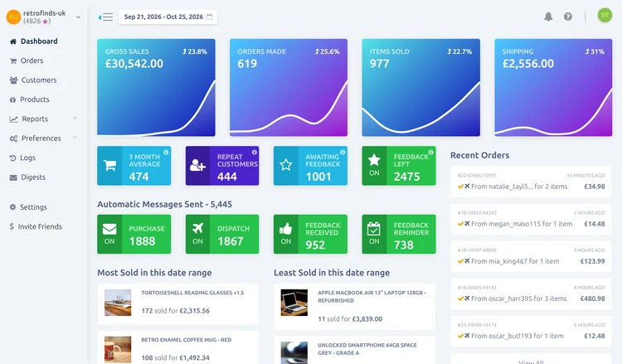Click the chart icon beside Reports
This screenshot has width=622, height=364.
14,119
